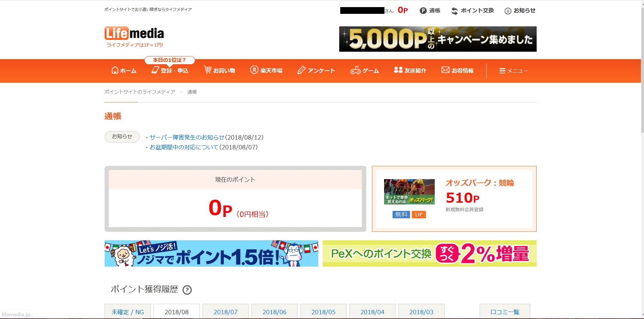Click the 登録・申込 pencil-paper icon

(x=155, y=70)
